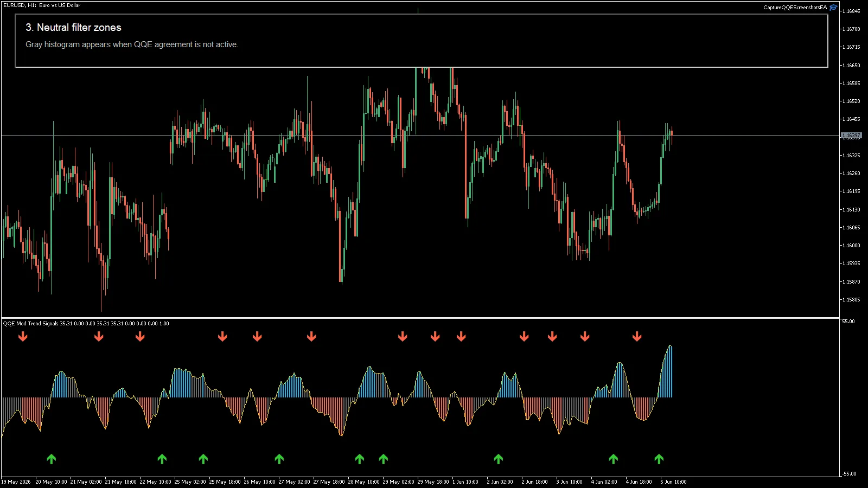Viewport: 868px width, 488px height.
Task: Click price scale value 1.15805
Action: (851, 300)
